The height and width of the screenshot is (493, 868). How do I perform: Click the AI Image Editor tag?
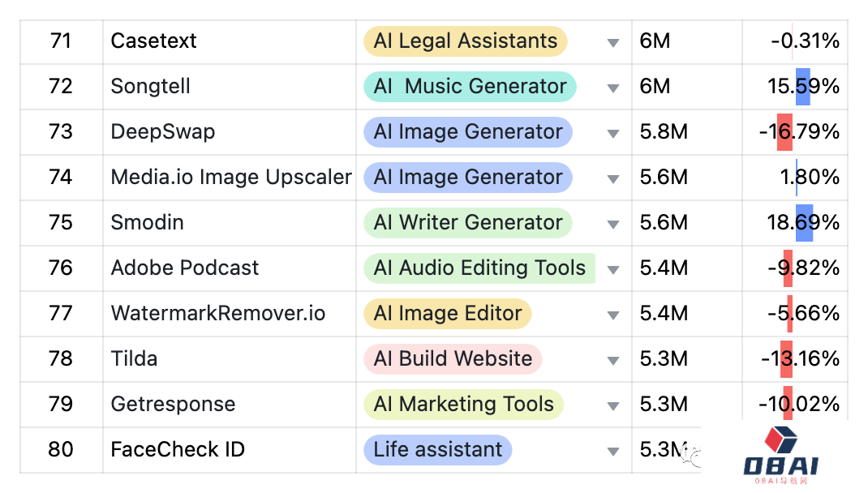pos(447,314)
